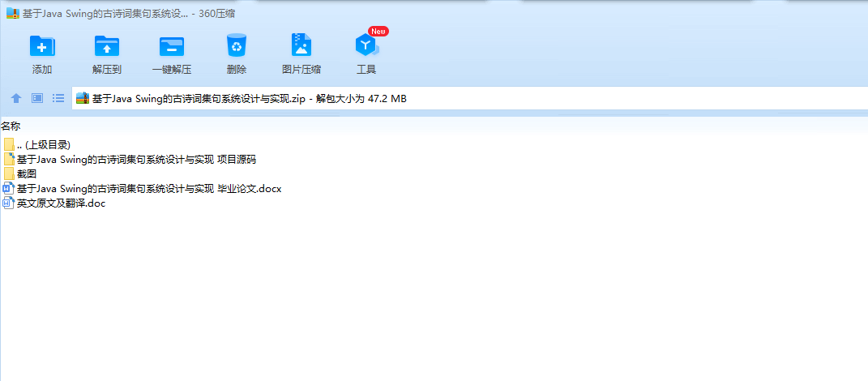
Task: Select the .. (上级目录) row
Action: [44, 145]
